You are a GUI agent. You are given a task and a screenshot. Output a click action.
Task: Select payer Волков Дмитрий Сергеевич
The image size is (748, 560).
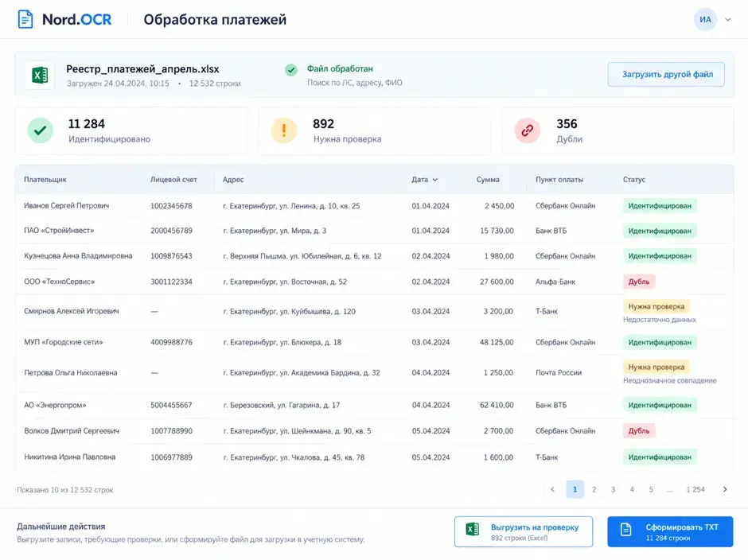pyautogui.click(x=72, y=430)
